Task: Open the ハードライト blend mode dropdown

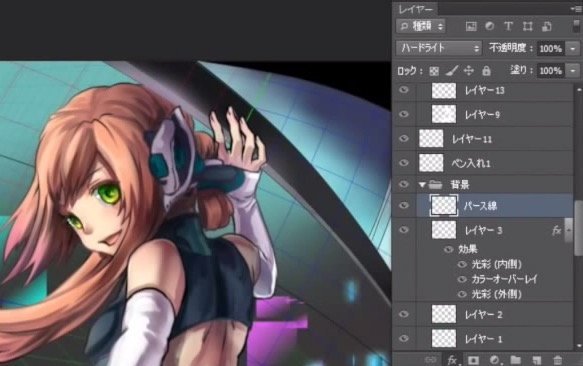Action: pos(439,48)
